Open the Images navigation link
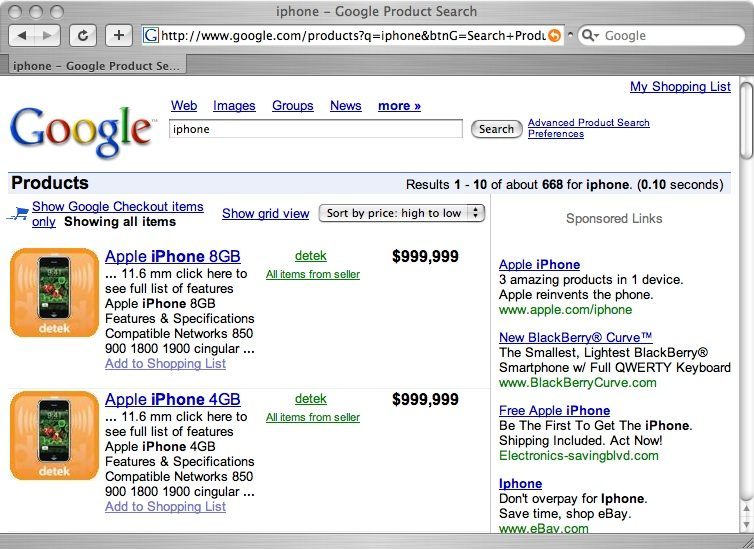The image size is (754, 549). 234,106
